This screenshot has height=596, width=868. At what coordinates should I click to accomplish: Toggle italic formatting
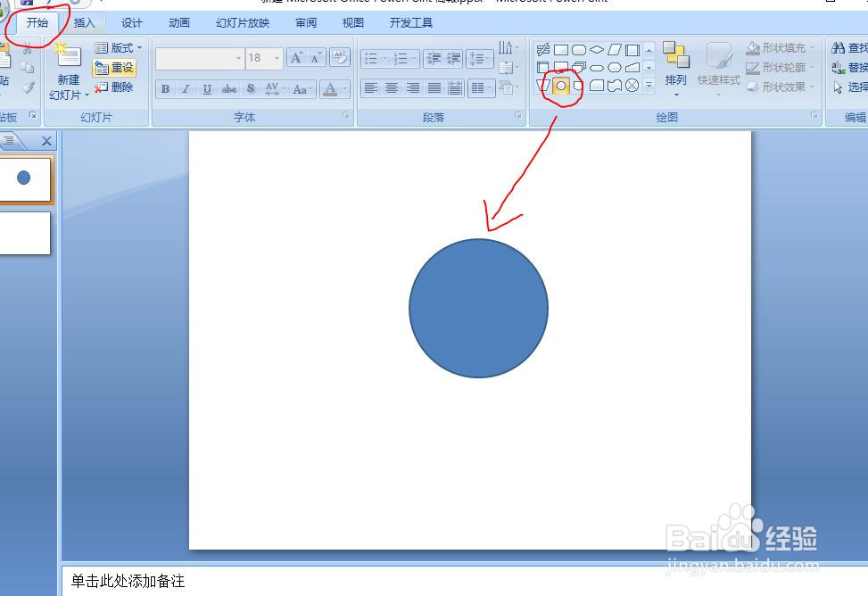186,88
